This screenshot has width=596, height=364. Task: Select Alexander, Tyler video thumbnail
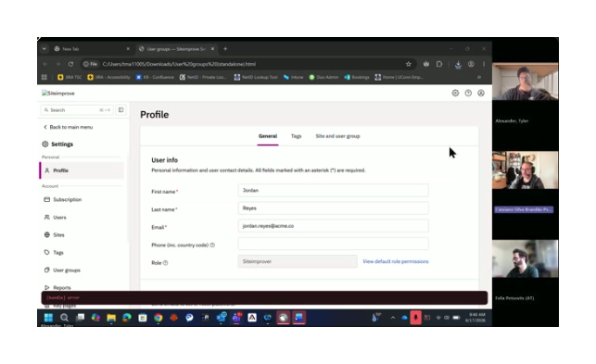(x=525, y=82)
